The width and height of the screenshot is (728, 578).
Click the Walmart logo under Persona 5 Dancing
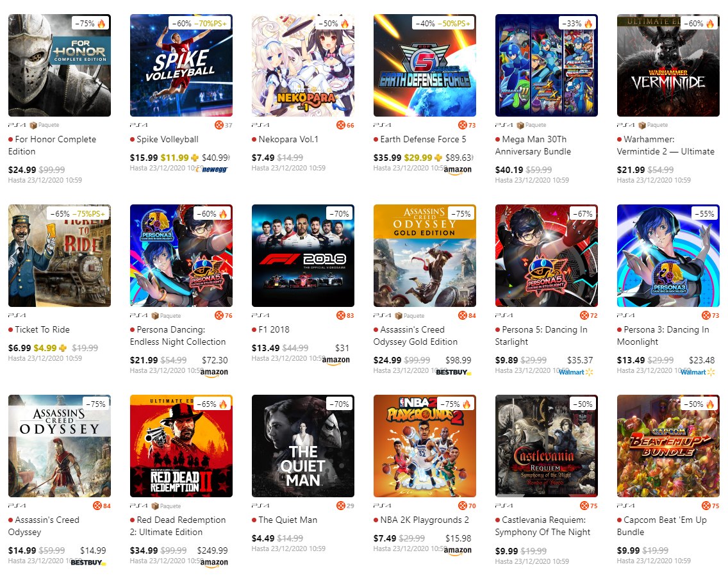pyautogui.click(x=575, y=372)
